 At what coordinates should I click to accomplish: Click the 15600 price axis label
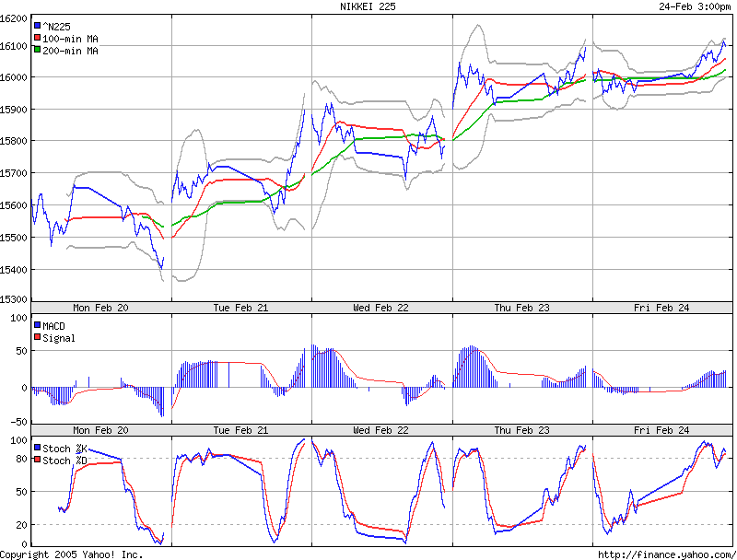click(x=13, y=205)
